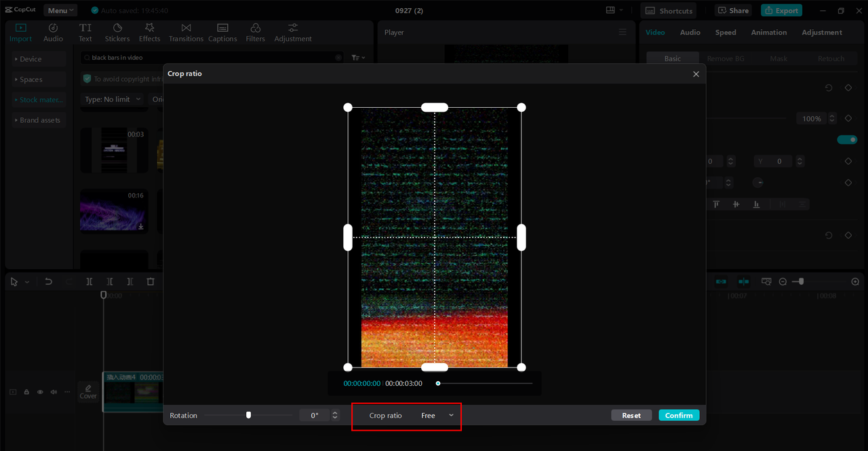Image resolution: width=868 pixels, height=451 pixels.
Task: Open the Filters tab
Action: [x=256, y=33]
